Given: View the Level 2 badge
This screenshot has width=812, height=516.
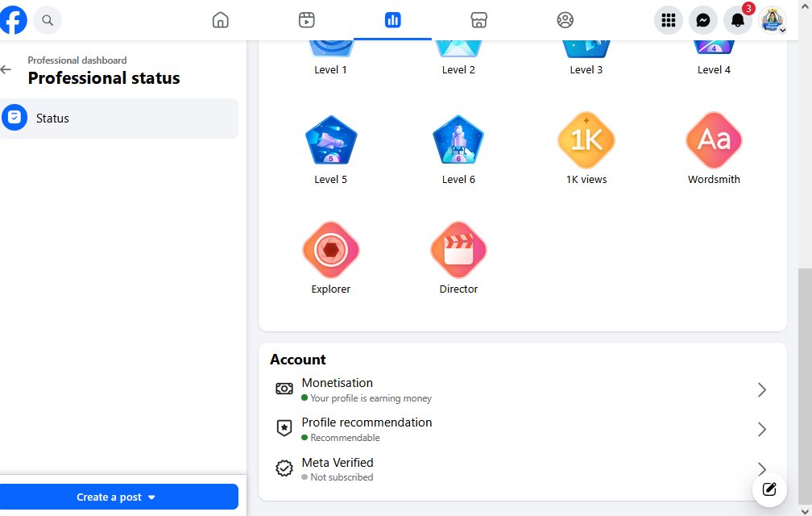Looking at the screenshot, I should click(x=458, y=49).
